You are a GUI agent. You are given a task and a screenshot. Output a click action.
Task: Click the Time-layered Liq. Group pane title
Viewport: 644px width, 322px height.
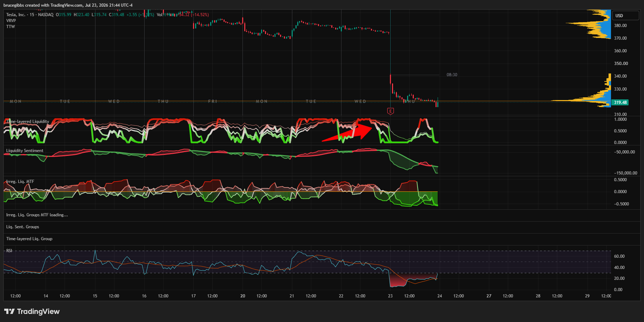pos(29,239)
